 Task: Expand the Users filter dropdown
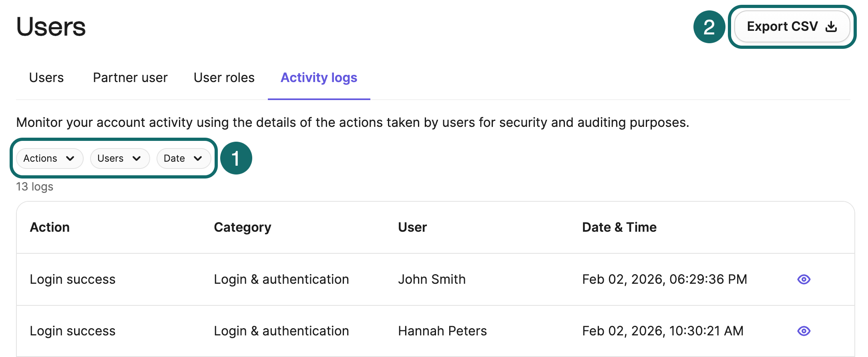[x=119, y=158]
